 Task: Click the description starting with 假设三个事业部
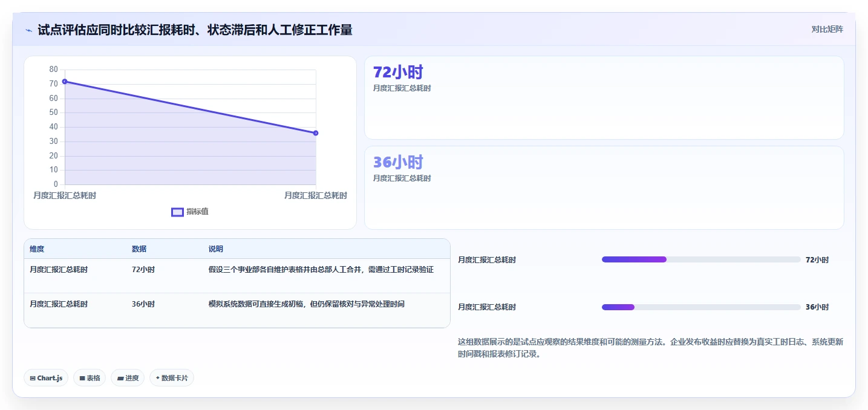[x=321, y=270]
